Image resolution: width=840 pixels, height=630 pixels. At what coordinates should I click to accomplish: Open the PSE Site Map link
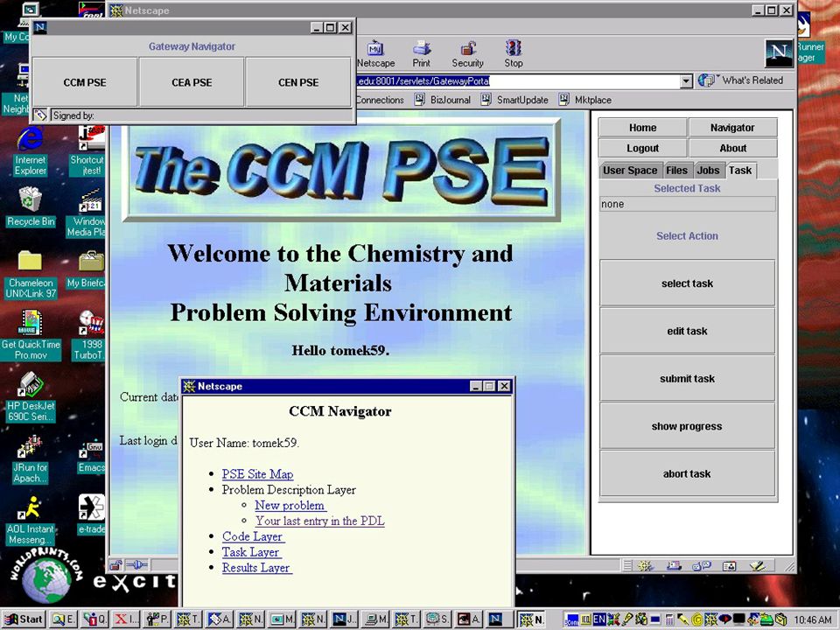coord(257,474)
